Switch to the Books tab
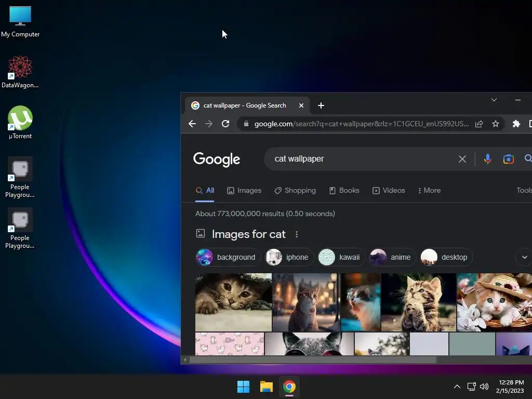Image resolution: width=532 pixels, height=399 pixels. click(344, 190)
